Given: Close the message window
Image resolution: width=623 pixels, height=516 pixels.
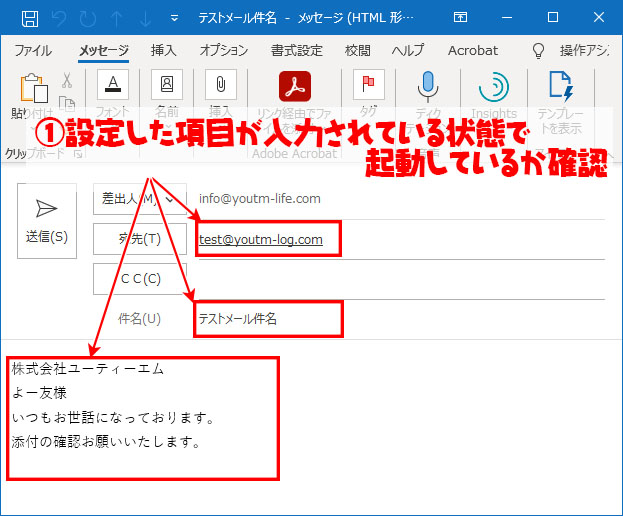Looking at the screenshot, I should coord(599,17).
